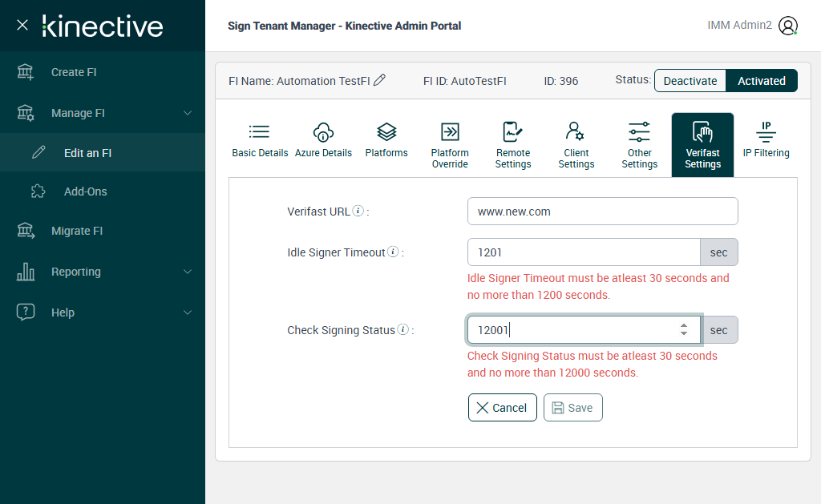Click the Create FI bank icon

click(x=26, y=72)
